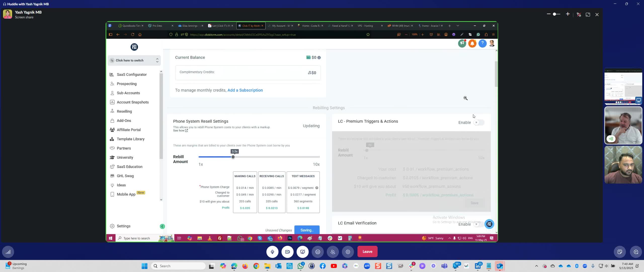Mute microphone in huddle controls
Screen dimensions: 644x272
272,252
